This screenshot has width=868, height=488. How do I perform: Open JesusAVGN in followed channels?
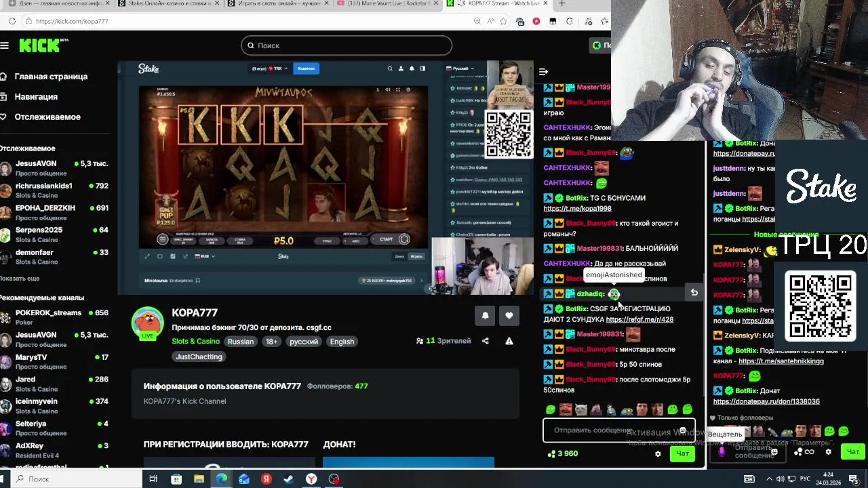[54, 167]
